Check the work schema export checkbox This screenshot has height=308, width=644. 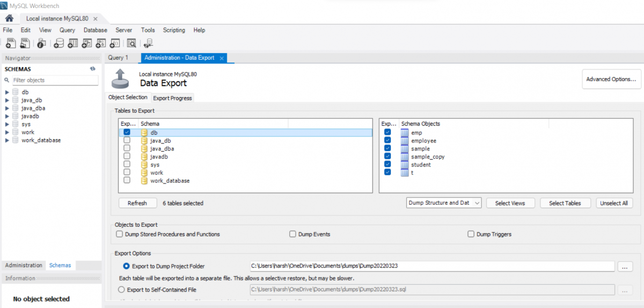[x=127, y=172]
